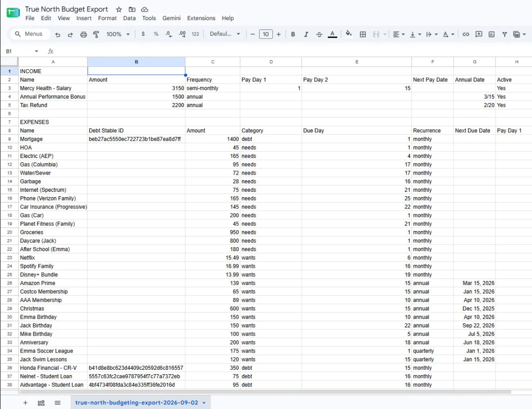Select the Paint format tool
Viewport: 532px width, 409px height.
[x=96, y=34]
